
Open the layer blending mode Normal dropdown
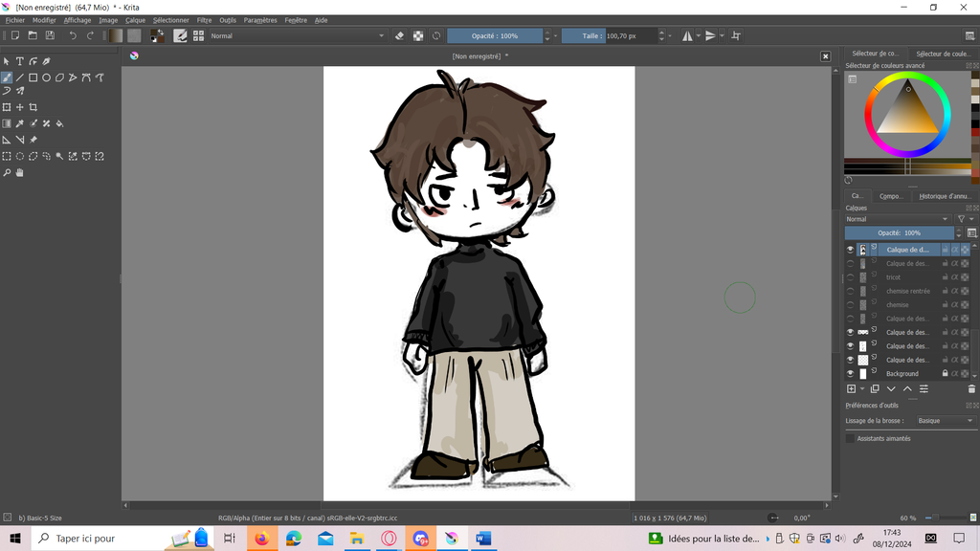click(x=898, y=219)
